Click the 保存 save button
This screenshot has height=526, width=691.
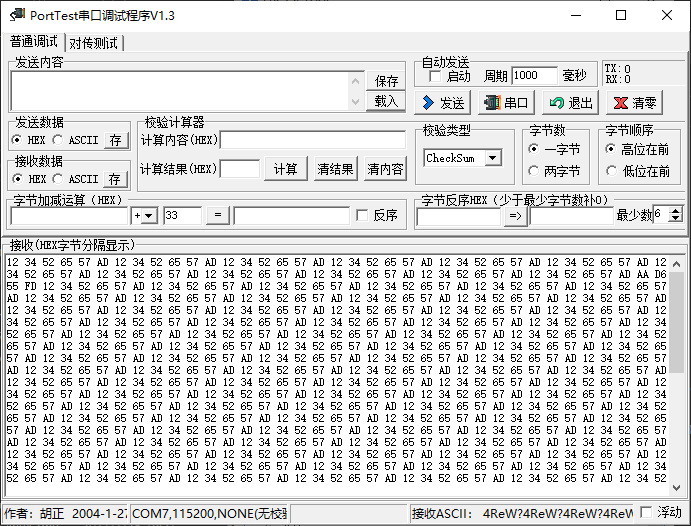coord(386,81)
